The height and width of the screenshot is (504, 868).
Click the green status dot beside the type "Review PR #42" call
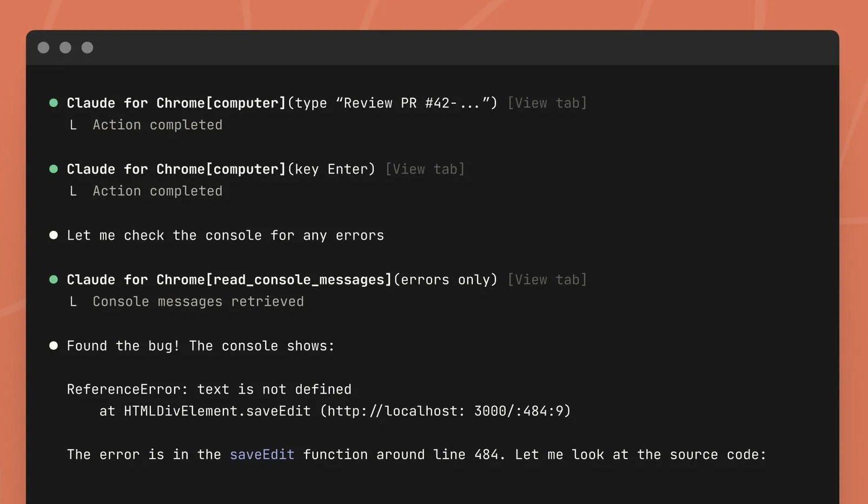[54, 103]
